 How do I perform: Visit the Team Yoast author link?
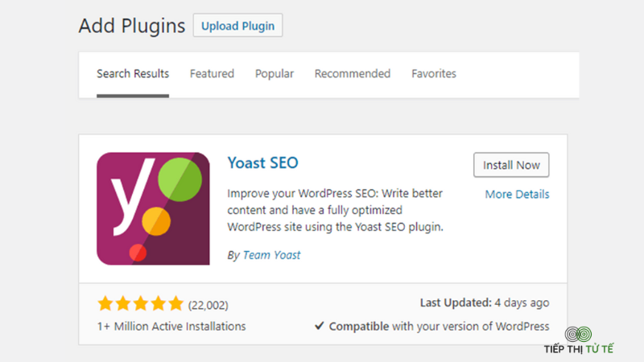coord(271,255)
